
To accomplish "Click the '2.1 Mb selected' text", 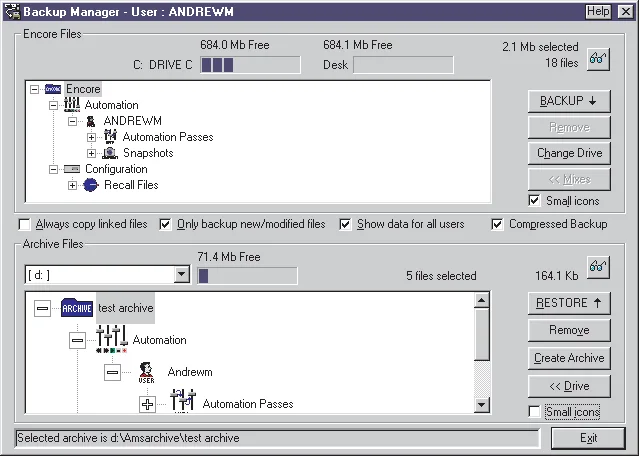I will click(x=540, y=47).
